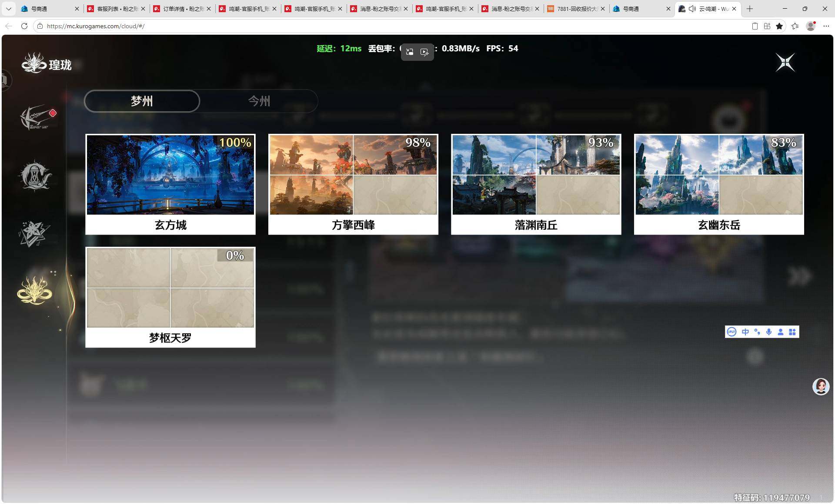Viewport: 835px width, 504px height.
Task: Click the double-chevron arrow in blurred background
Action: coord(799,276)
